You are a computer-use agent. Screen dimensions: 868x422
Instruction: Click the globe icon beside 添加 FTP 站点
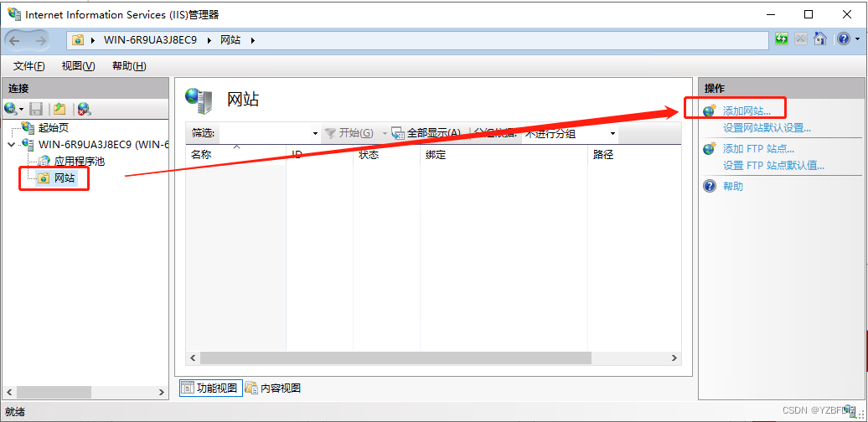710,148
